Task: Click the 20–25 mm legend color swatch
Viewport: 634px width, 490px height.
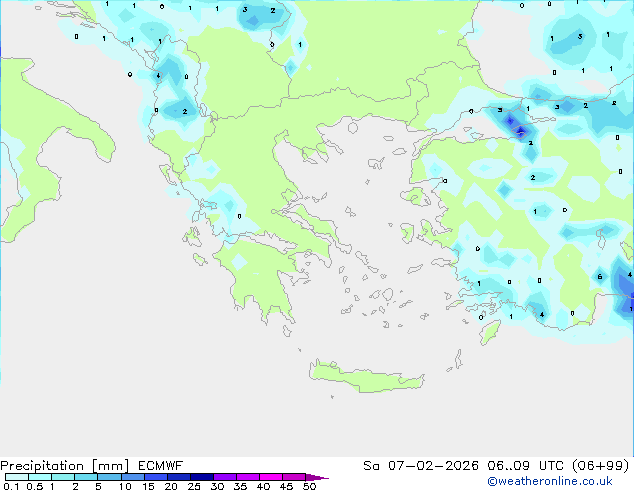Action: click(178, 477)
